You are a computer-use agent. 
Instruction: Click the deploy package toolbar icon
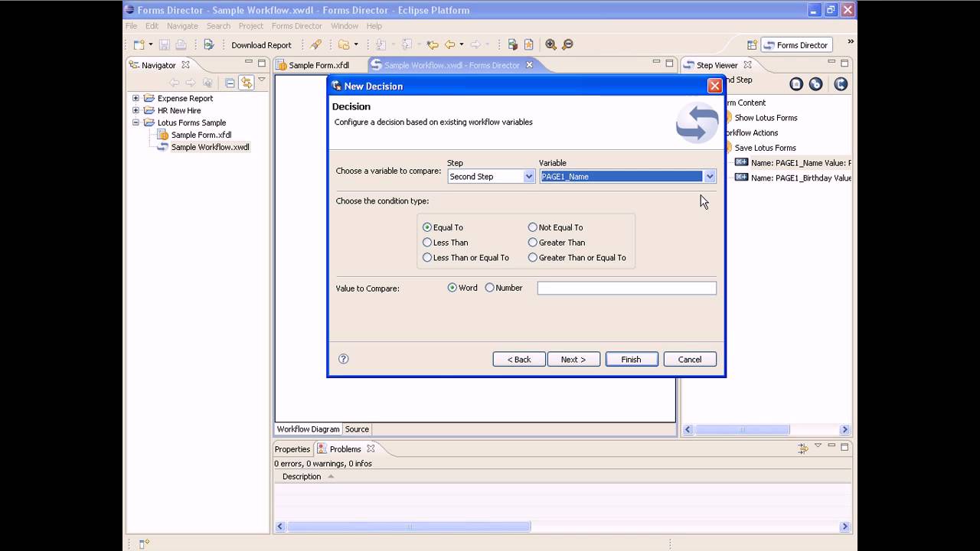tap(512, 45)
